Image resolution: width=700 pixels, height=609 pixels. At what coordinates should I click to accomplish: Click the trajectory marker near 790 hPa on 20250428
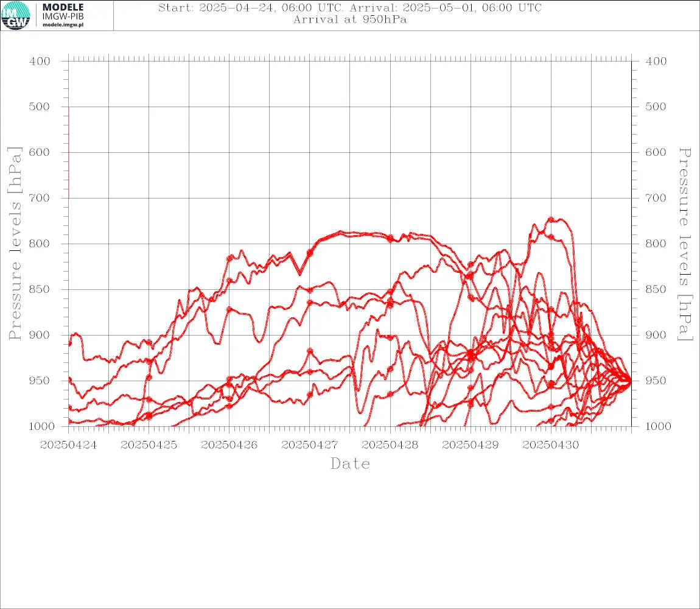(390, 239)
